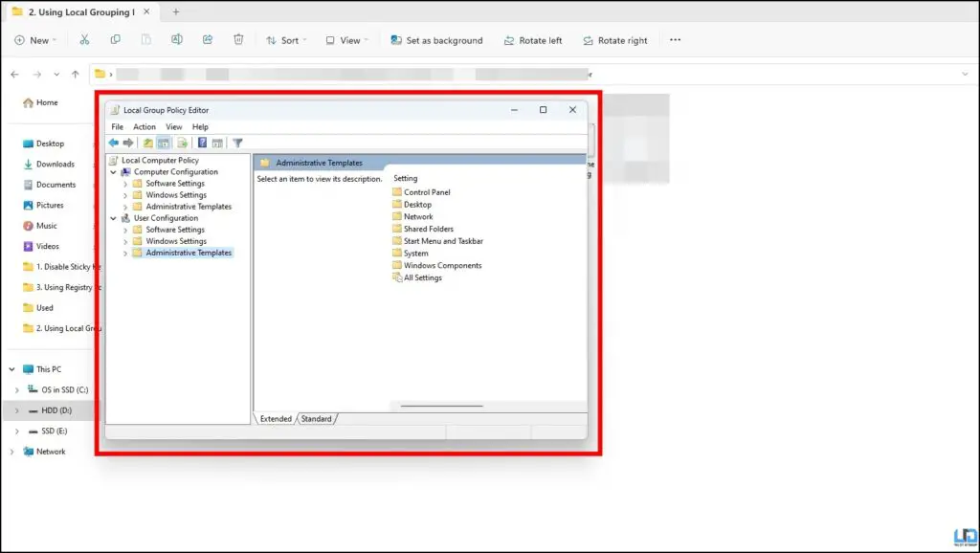Click Group Policy Editor's blue back arrow
Screen dimensions: 980x553
click(x=113, y=144)
